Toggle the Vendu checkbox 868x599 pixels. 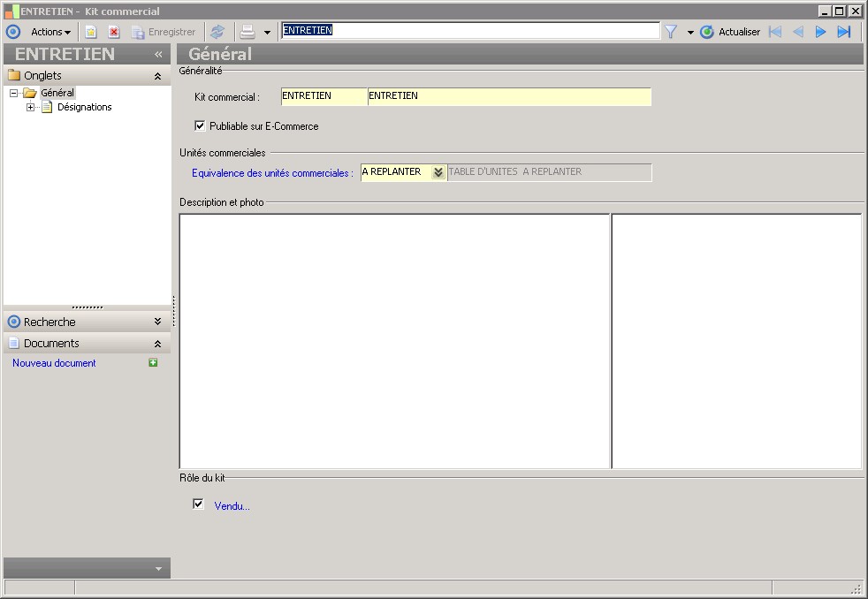pos(198,504)
